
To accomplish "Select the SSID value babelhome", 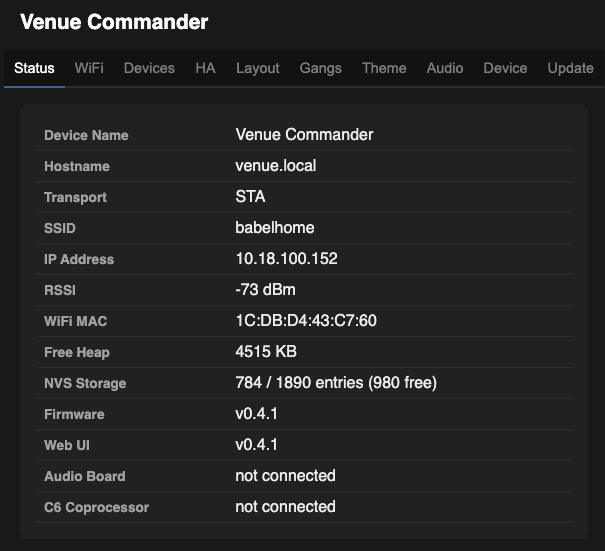I will pyautogui.click(x=275, y=228).
